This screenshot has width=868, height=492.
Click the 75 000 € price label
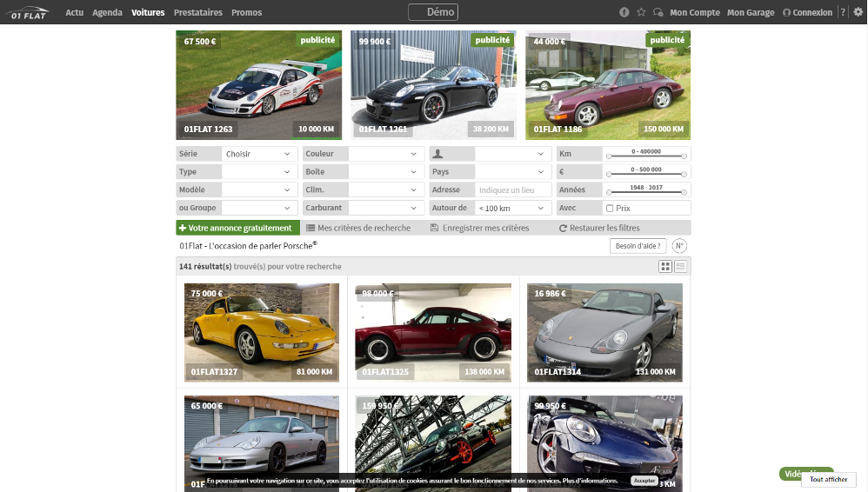206,293
